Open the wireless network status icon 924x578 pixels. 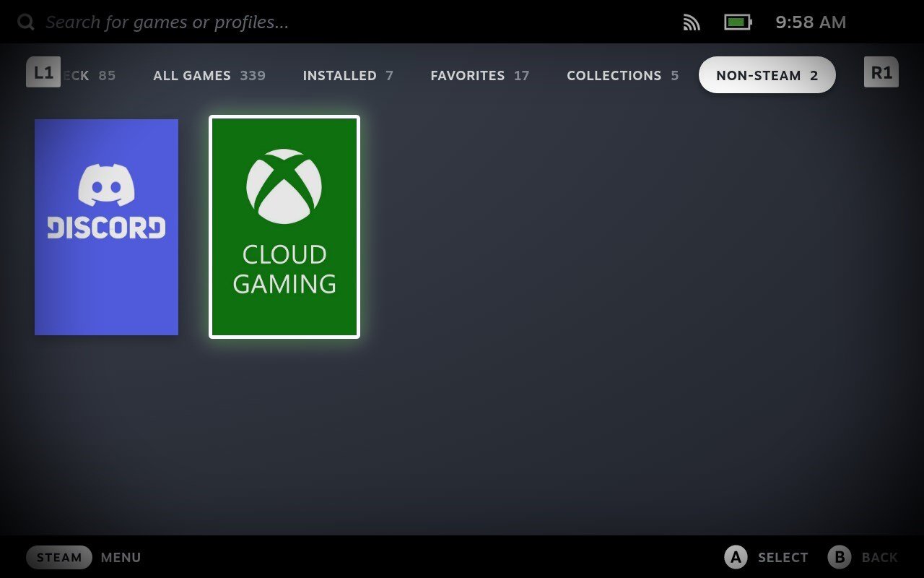[x=692, y=23]
